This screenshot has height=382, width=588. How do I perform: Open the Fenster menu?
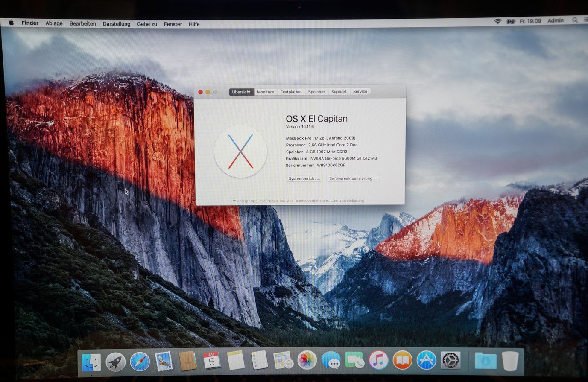coord(173,24)
